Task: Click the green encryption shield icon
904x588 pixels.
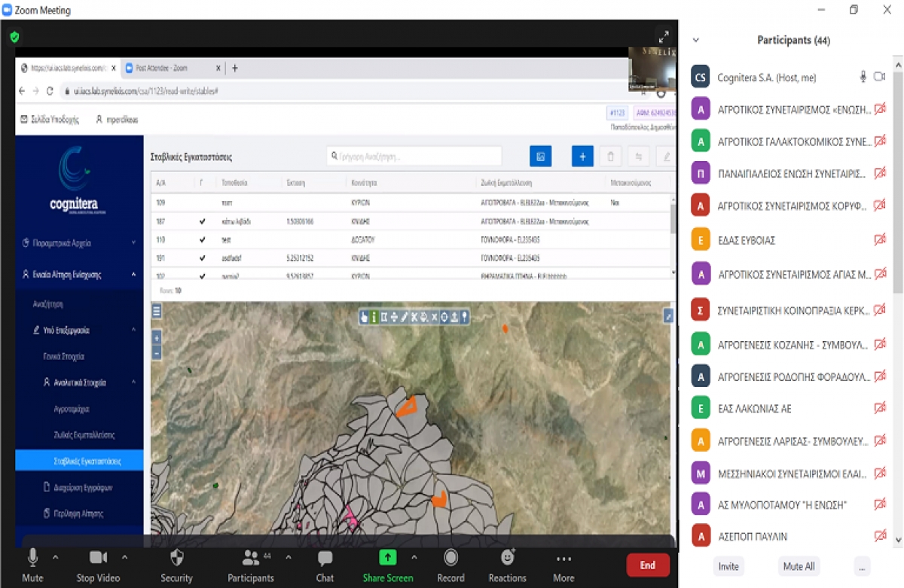Action: point(14,37)
